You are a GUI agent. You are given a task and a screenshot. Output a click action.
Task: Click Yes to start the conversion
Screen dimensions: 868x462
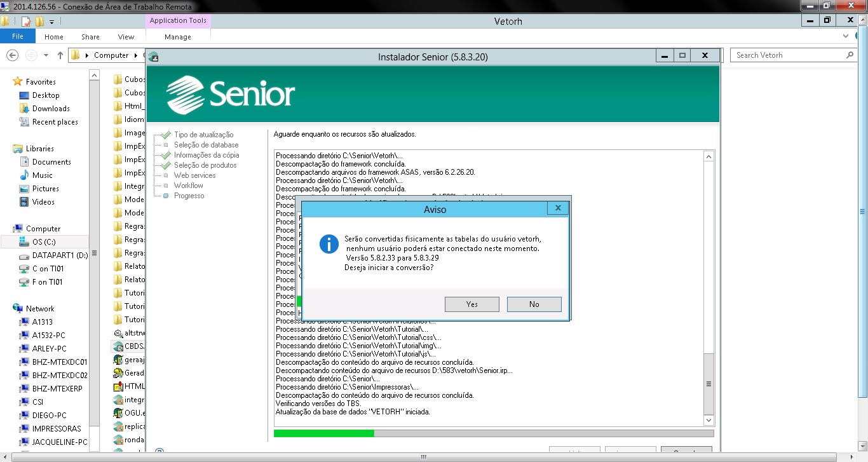pos(471,304)
